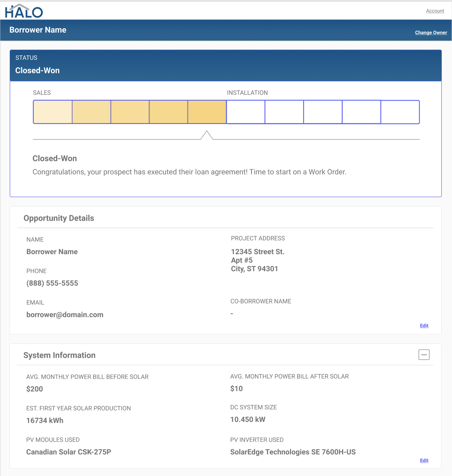Click the $200 power bill before solar value
452x476 pixels.
pos(34,389)
